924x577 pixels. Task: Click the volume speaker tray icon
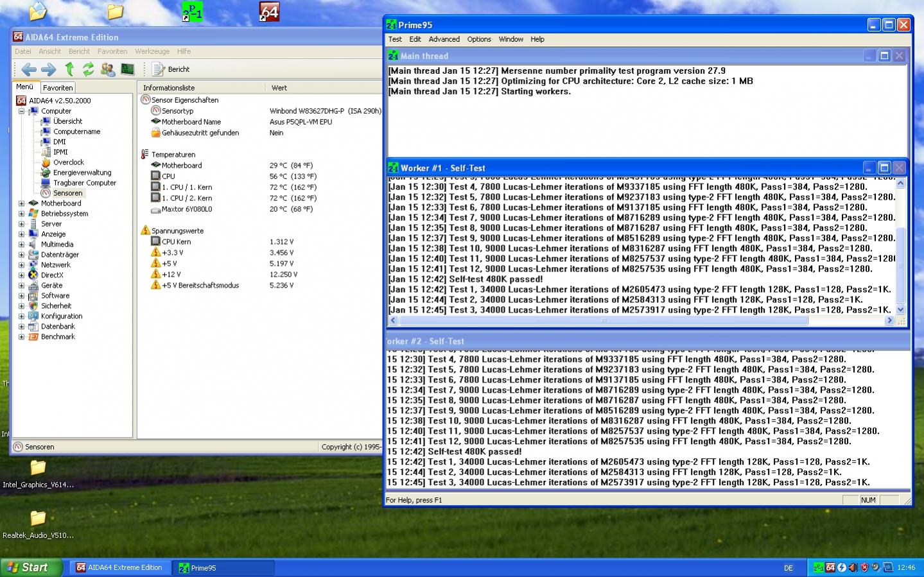tap(853, 567)
